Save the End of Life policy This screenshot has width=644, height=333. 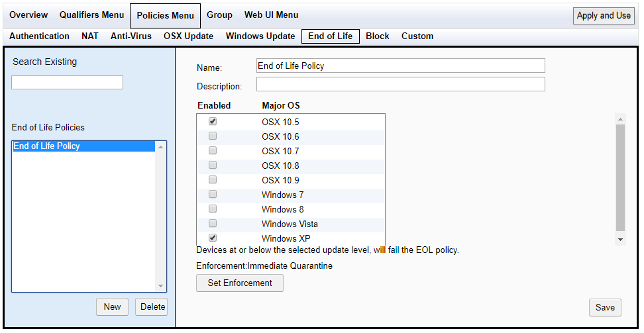pos(605,308)
